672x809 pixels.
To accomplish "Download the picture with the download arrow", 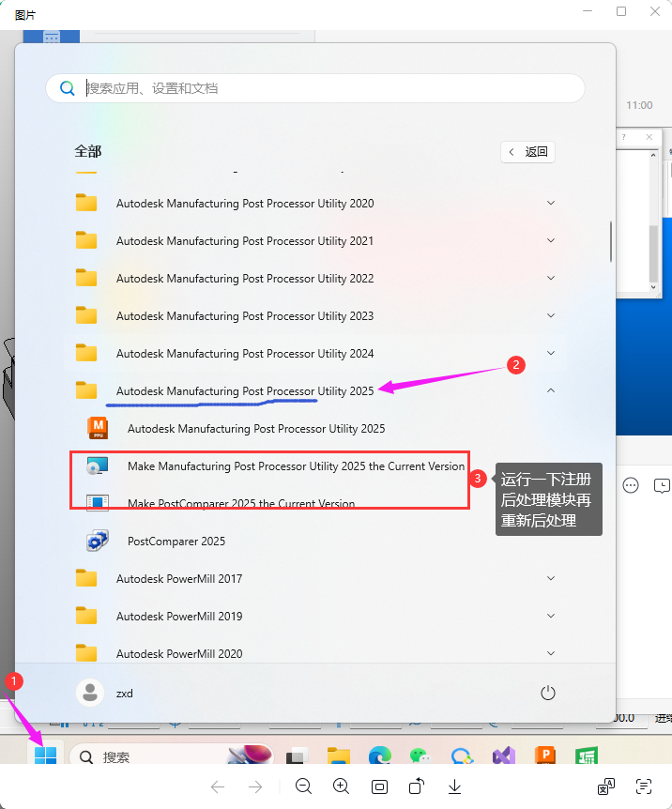I will (454, 786).
